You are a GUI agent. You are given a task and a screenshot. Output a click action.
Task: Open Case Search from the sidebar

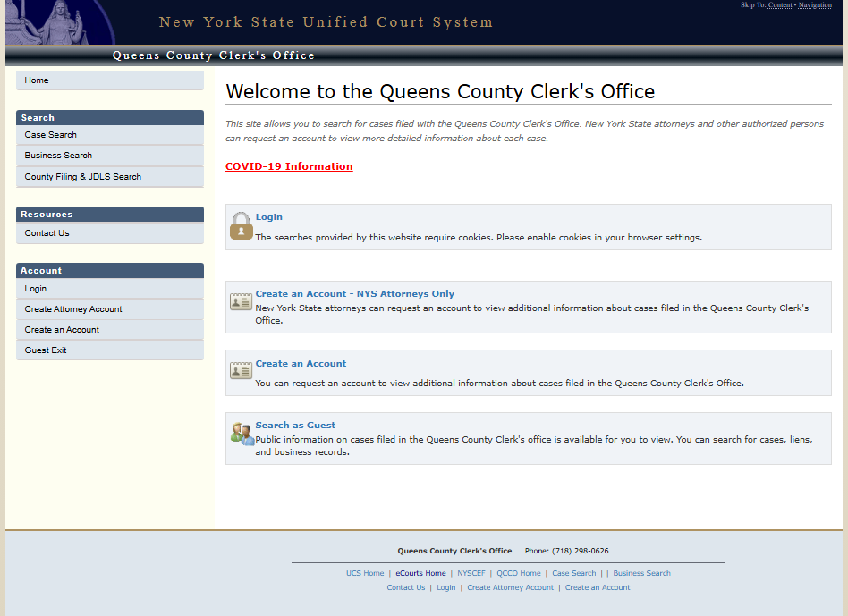click(51, 135)
